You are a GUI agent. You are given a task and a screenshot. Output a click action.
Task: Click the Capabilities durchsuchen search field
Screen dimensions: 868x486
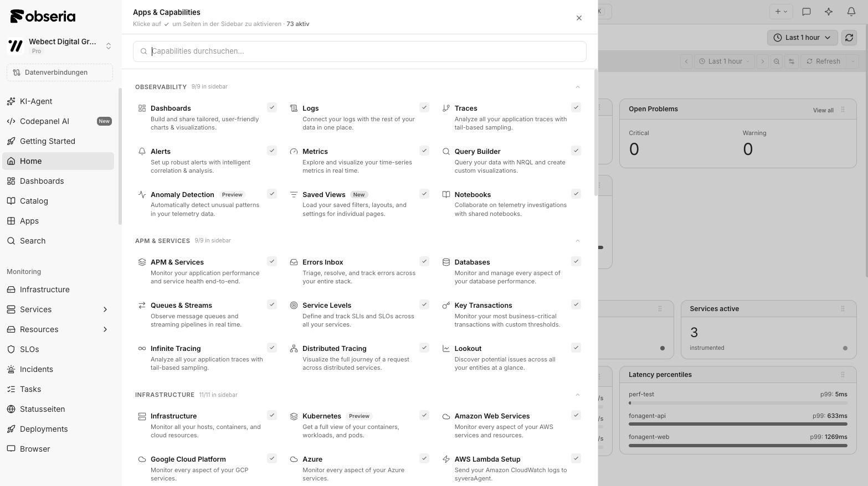[359, 51]
